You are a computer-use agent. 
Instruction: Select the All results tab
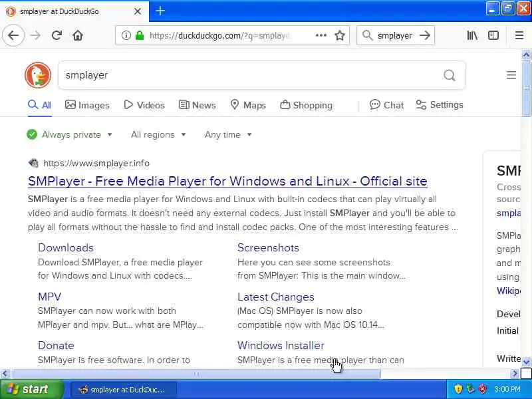point(40,105)
